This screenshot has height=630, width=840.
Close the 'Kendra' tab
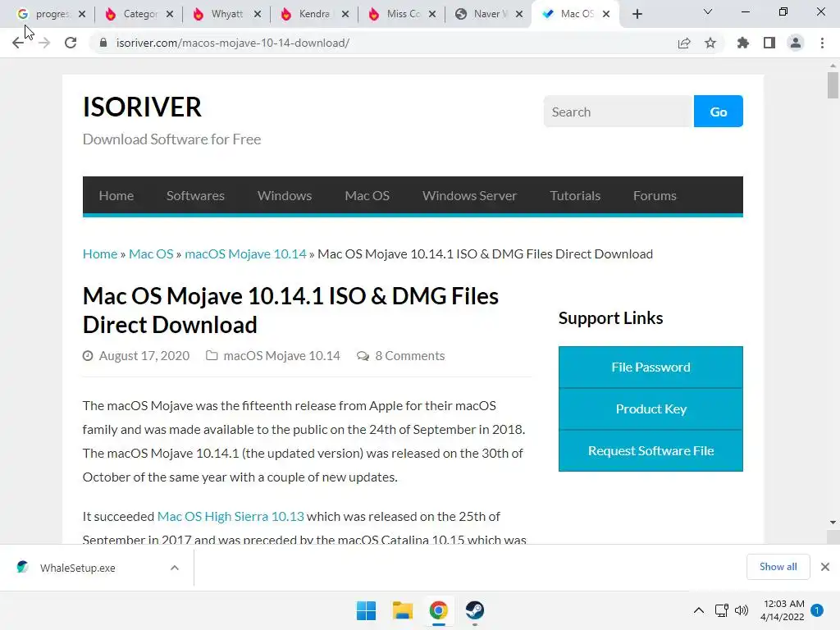(345, 14)
